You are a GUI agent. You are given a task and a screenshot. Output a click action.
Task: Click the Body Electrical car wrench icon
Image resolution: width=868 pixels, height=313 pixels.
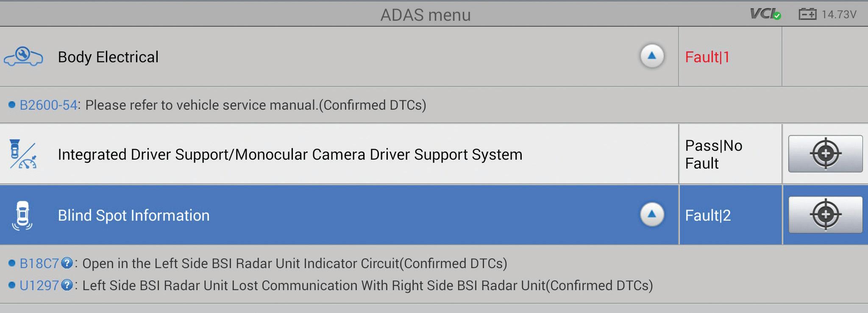[x=23, y=57]
